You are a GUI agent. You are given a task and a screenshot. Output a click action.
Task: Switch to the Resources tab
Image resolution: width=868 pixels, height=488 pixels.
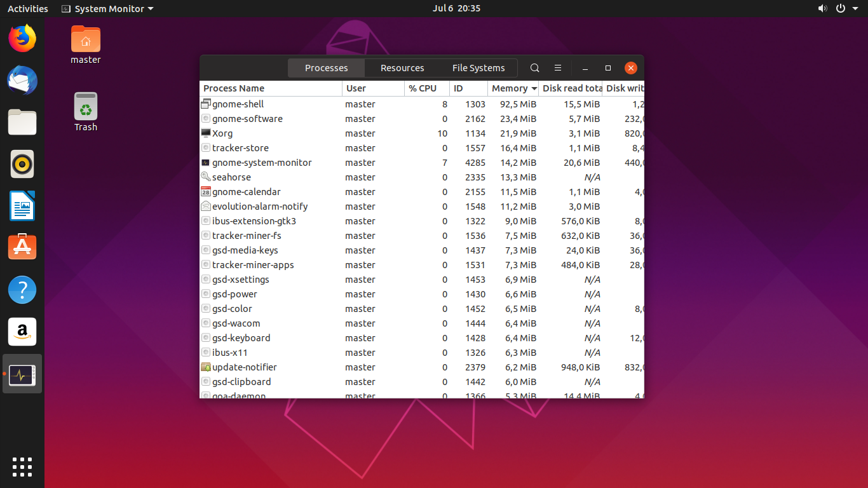[402, 68]
